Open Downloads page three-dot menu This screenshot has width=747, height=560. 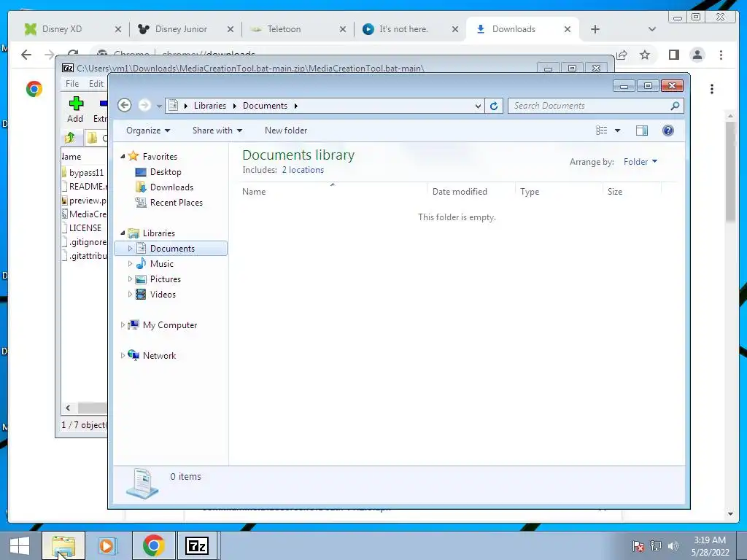click(712, 89)
